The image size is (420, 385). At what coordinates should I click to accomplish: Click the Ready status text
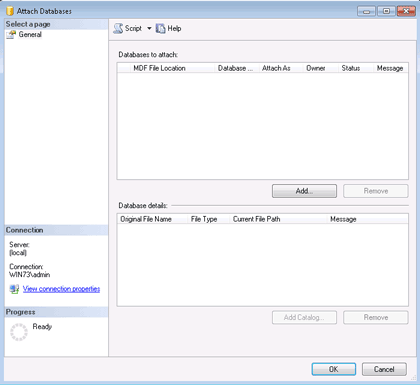tap(42, 327)
